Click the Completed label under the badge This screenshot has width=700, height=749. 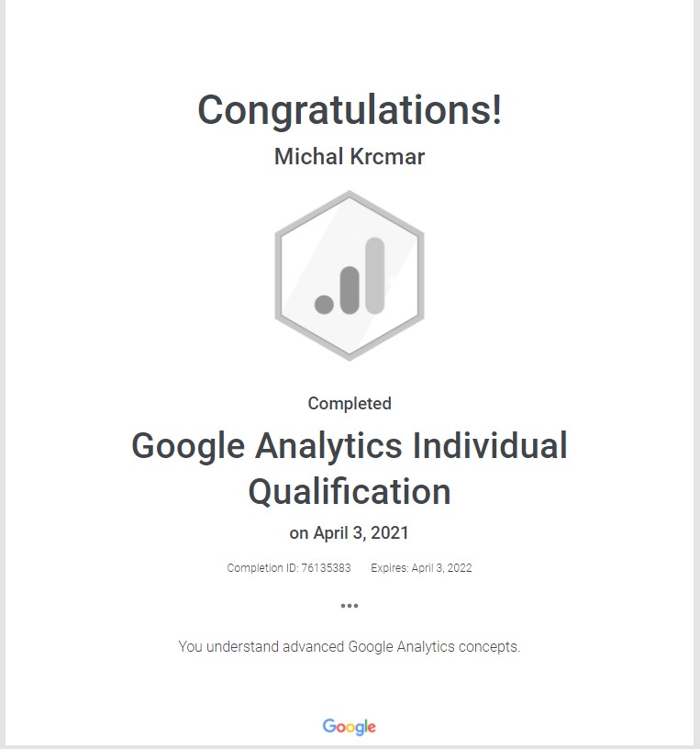point(350,404)
